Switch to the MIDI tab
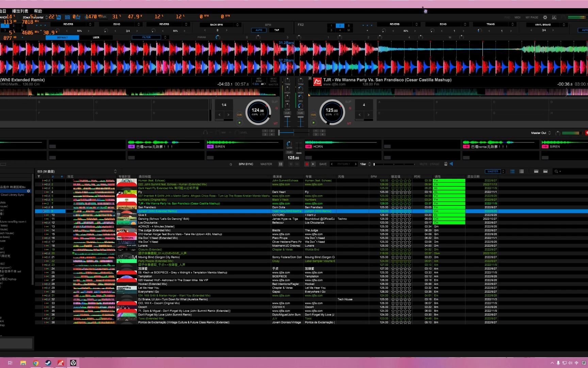The width and height of the screenshot is (588, 368). click(x=517, y=17)
